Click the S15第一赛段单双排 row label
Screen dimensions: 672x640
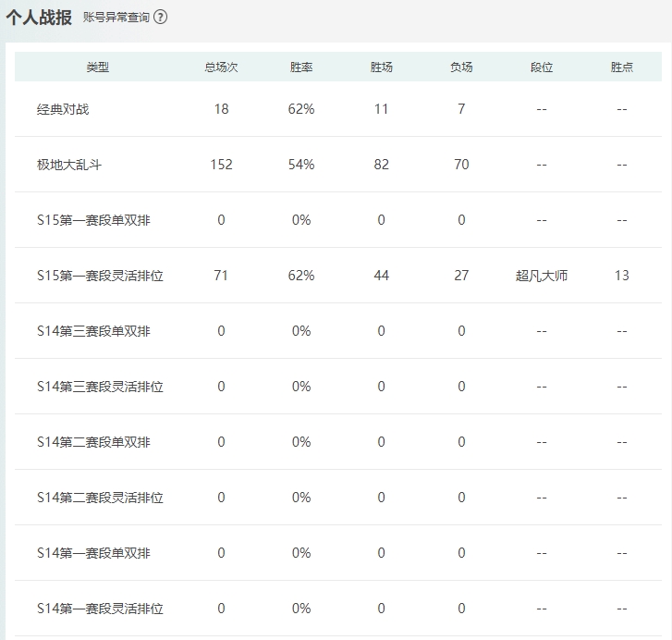click(x=93, y=220)
